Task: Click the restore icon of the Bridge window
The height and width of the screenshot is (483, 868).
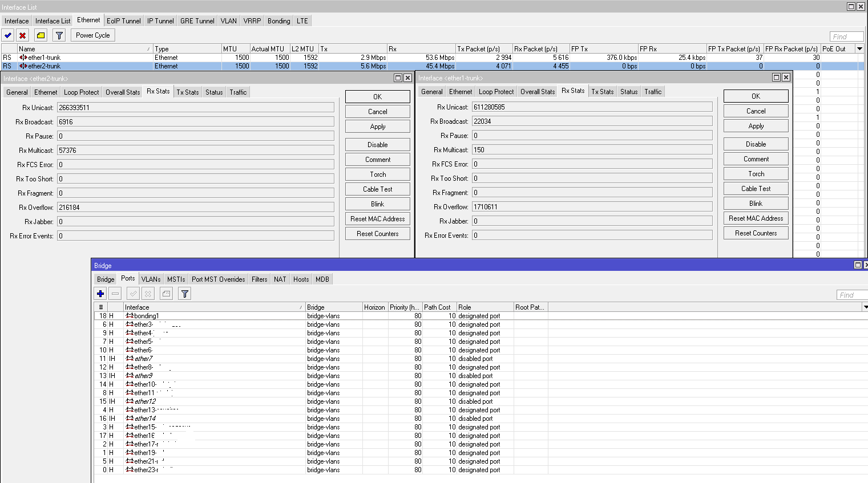Action: 858,265
